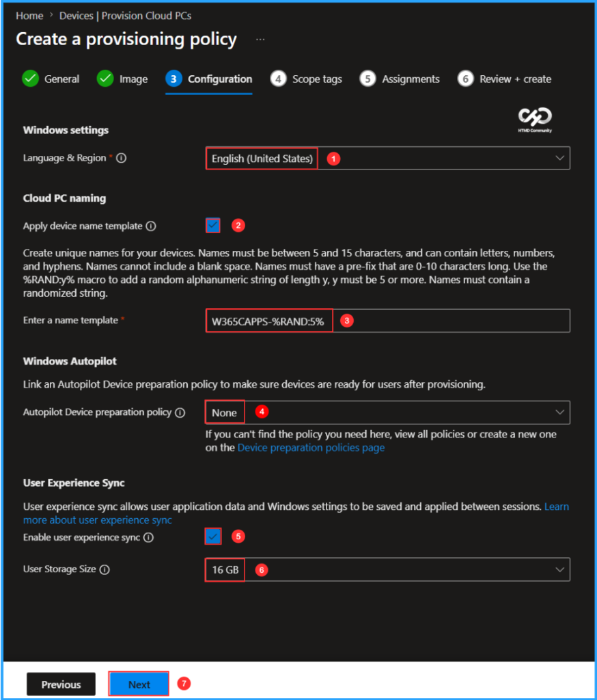
Task: Click info icon beside Enable user experience sync
Action: (x=149, y=537)
